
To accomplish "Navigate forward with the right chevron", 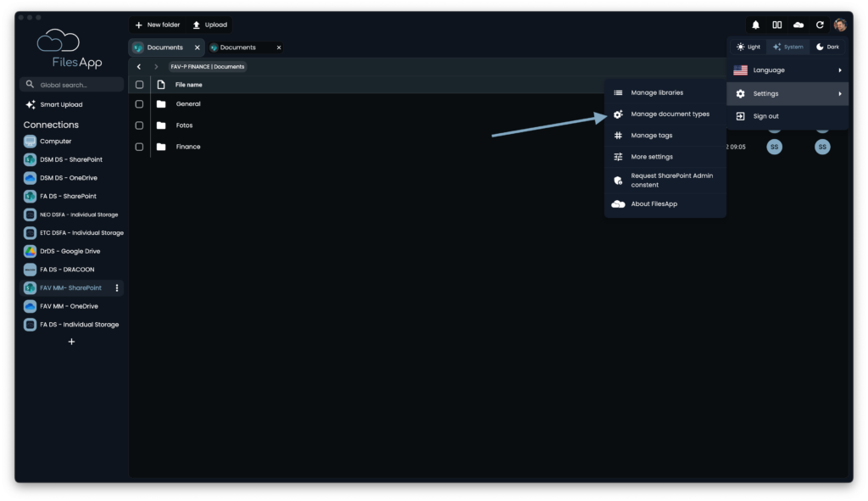I will [x=156, y=66].
